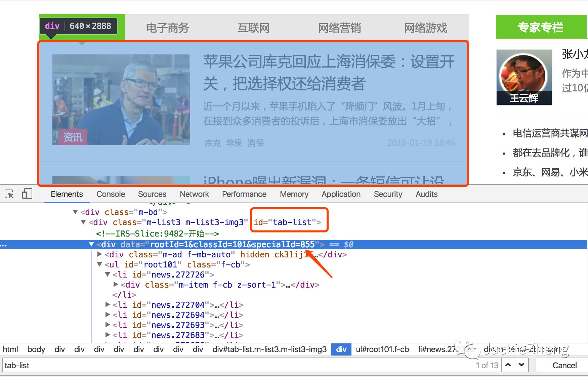Collapse the div class m-bd node
Screen dimensions: 588x377
[75, 212]
